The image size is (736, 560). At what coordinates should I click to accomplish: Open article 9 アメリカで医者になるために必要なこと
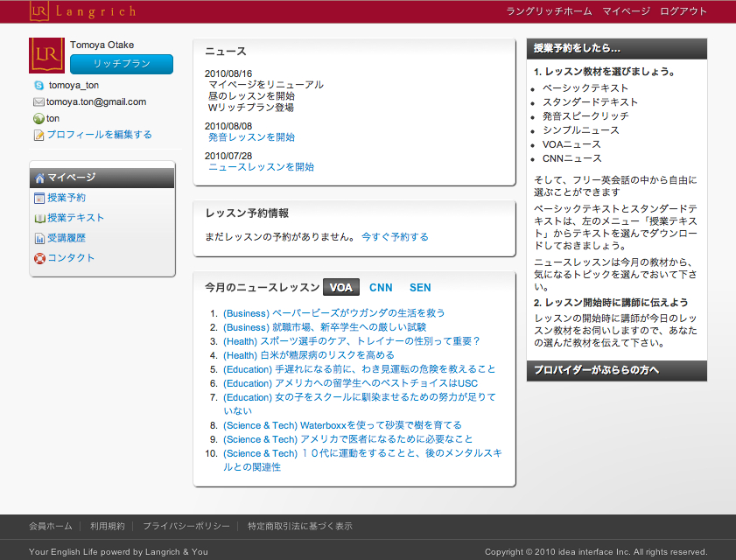347,440
